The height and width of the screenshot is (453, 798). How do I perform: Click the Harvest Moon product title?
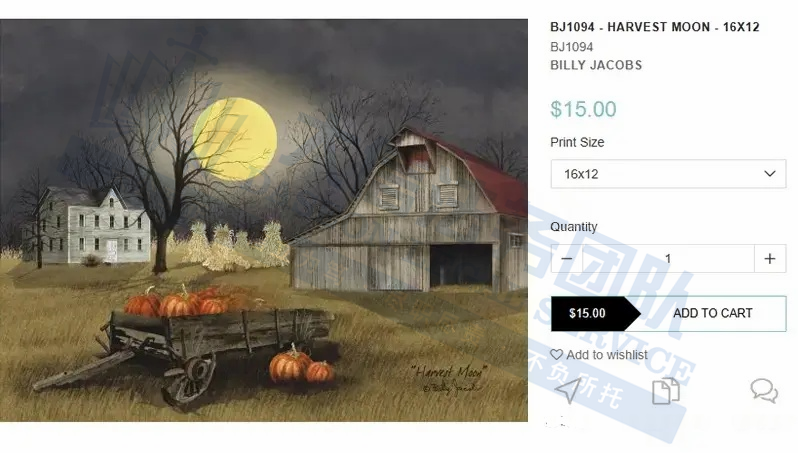point(655,27)
